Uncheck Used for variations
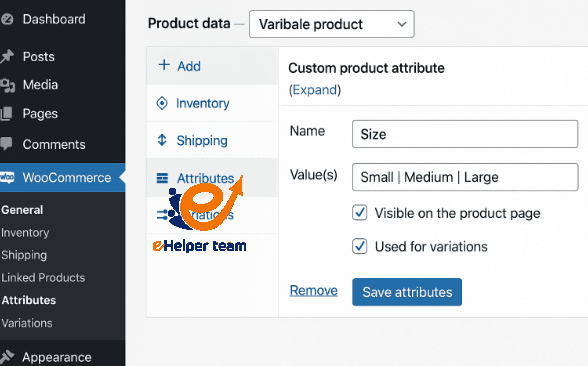The width and height of the screenshot is (588, 366). point(360,246)
